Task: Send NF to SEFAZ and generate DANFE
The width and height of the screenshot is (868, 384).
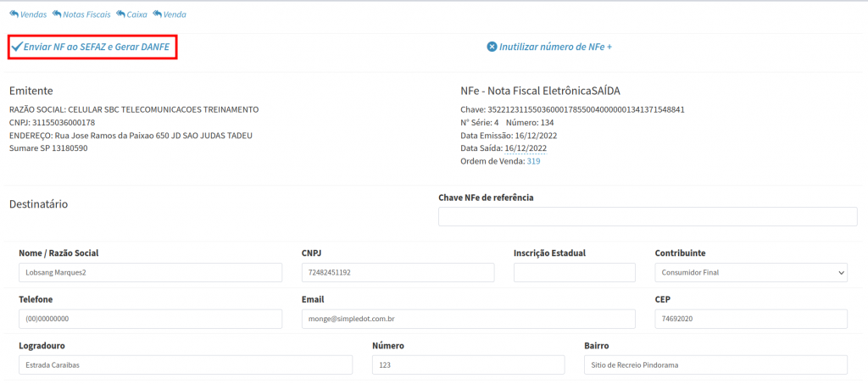Action: [x=97, y=47]
